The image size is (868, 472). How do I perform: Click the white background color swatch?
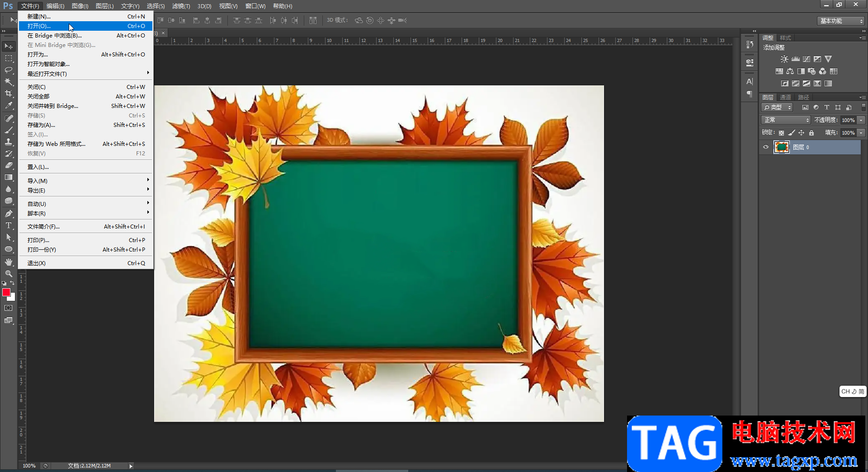(x=13, y=298)
